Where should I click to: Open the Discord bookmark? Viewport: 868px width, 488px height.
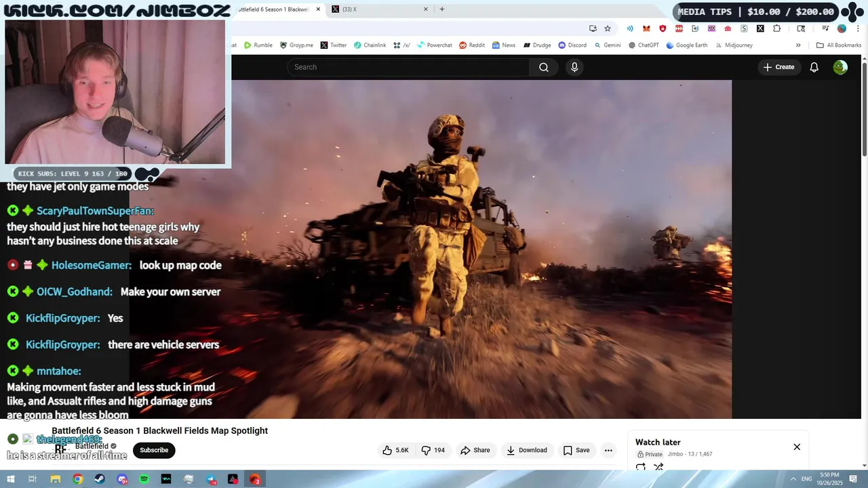572,45
